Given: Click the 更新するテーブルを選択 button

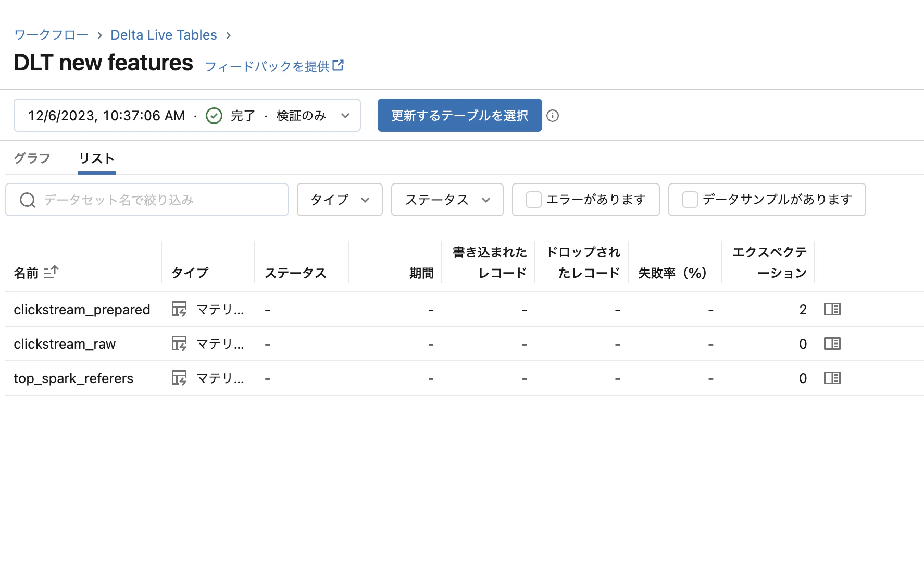Looking at the screenshot, I should pos(459,115).
